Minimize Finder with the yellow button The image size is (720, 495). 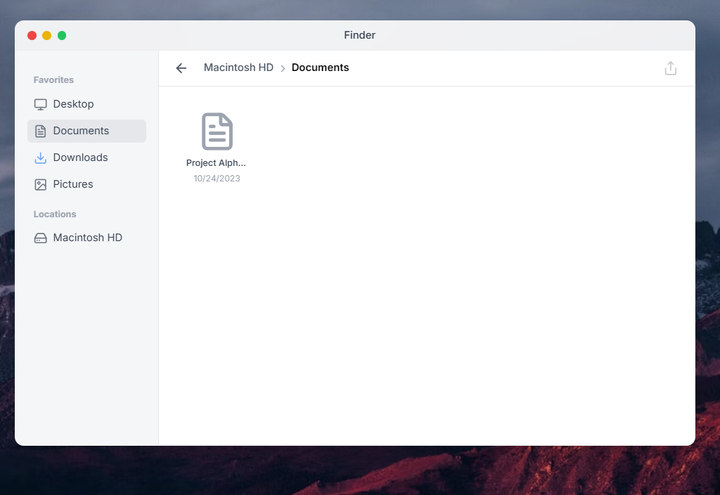tap(47, 35)
